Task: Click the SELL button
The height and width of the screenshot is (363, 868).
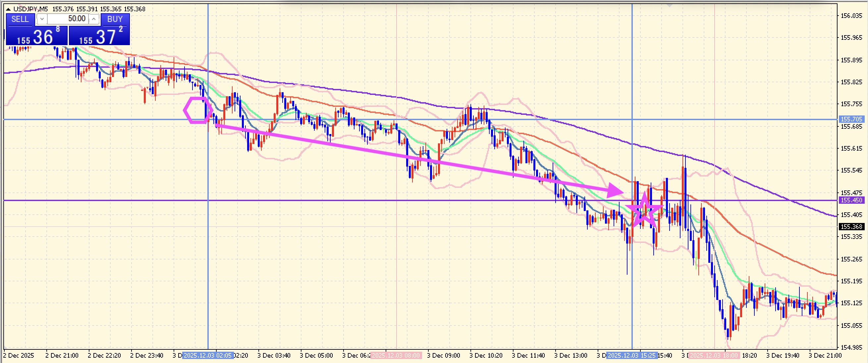Action: coord(20,19)
